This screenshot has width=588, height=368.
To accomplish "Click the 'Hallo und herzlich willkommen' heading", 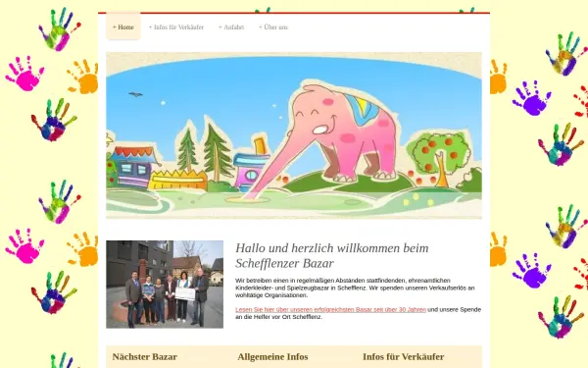I will click(x=332, y=255).
